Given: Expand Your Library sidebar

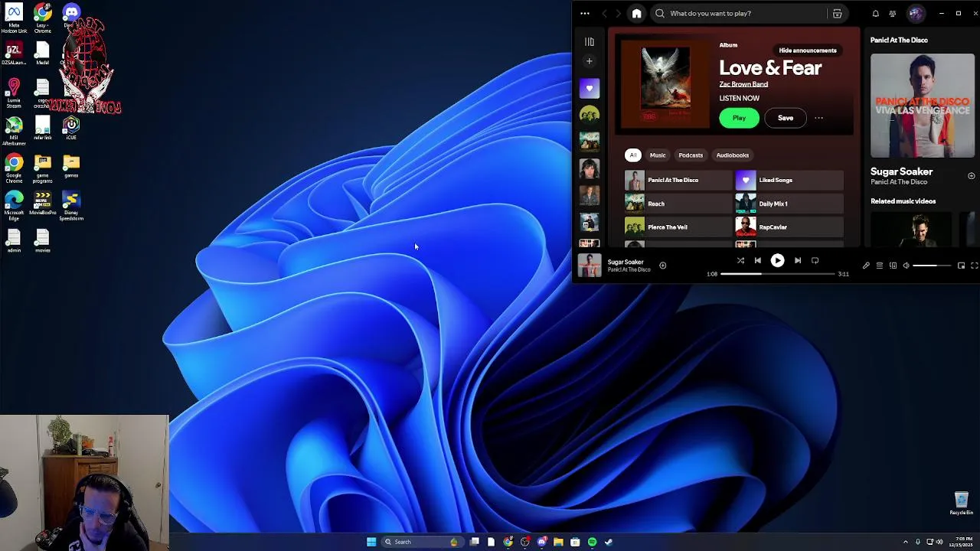Looking at the screenshot, I should coord(590,42).
